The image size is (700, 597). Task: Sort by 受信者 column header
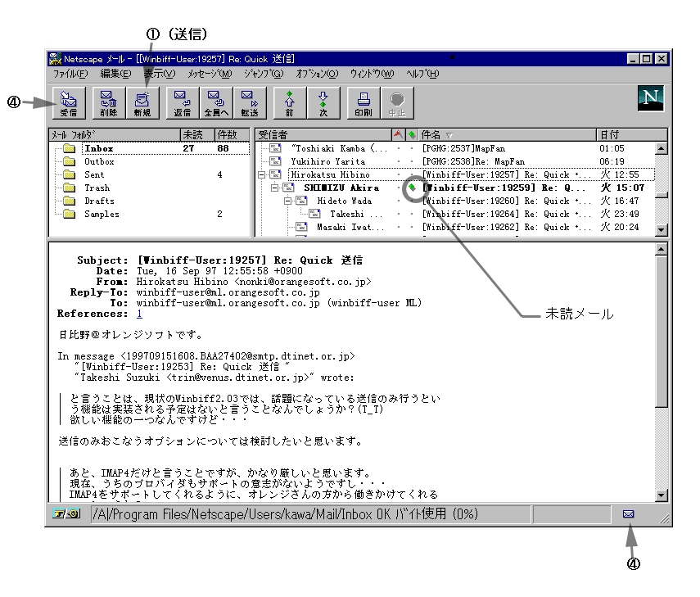(x=323, y=134)
